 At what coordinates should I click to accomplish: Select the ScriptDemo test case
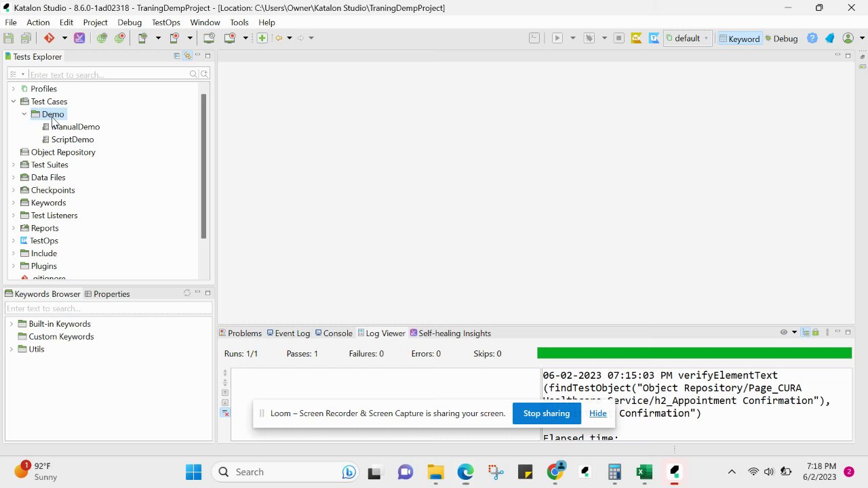pos(72,140)
